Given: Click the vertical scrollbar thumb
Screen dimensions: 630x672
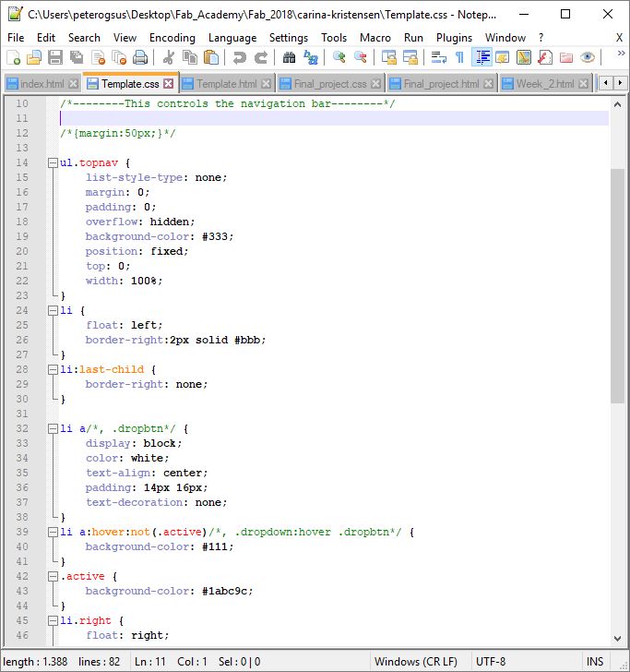Looking at the screenshot, I should tap(617, 286).
